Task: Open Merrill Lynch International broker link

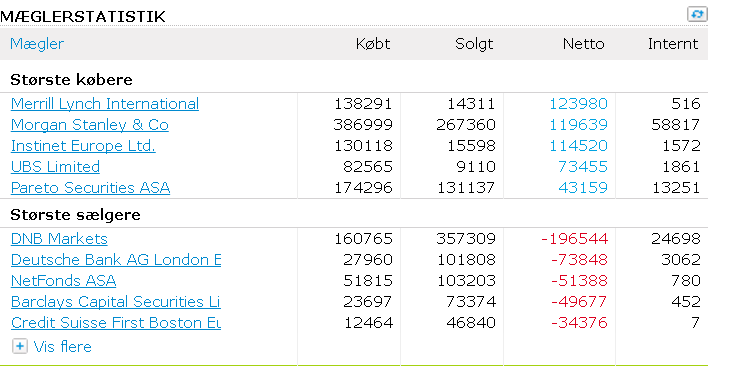Action: point(105,104)
